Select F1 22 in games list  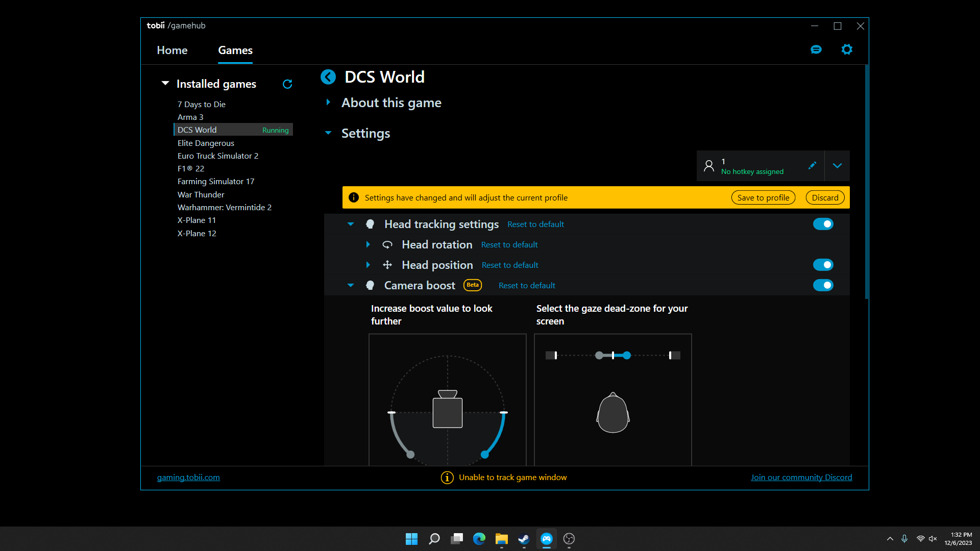pos(191,169)
